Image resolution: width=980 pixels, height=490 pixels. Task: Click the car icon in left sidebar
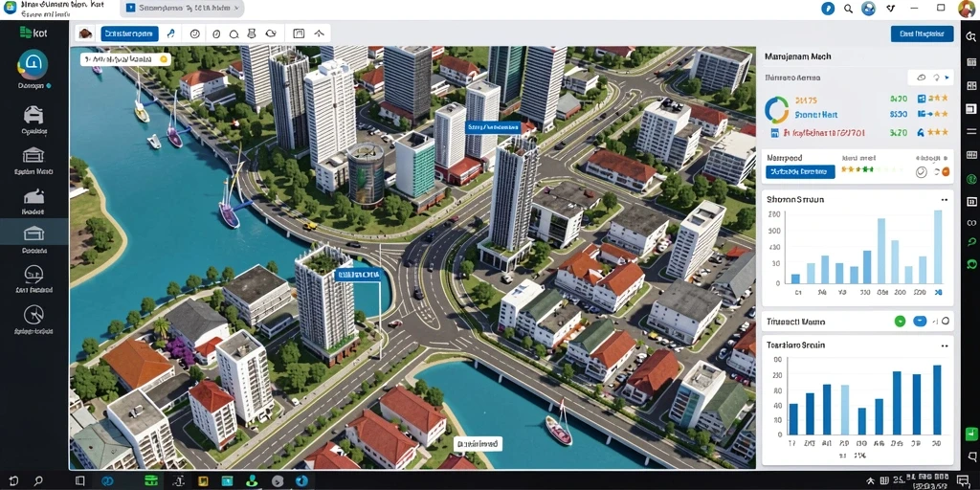[33, 115]
